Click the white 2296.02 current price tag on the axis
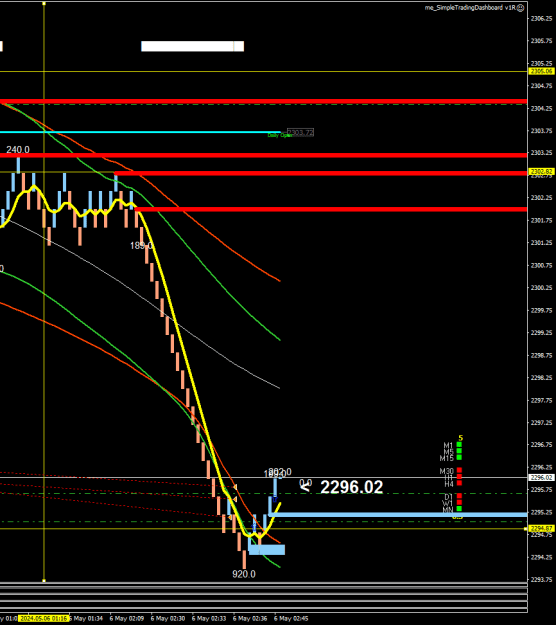This screenshot has height=625, width=556. 541,478
